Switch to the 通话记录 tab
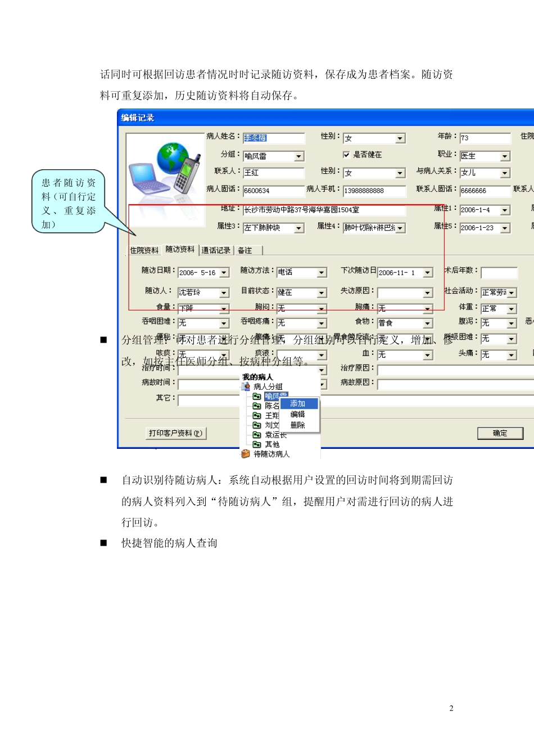The image size is (534, 756). click(x=216, y=250)
